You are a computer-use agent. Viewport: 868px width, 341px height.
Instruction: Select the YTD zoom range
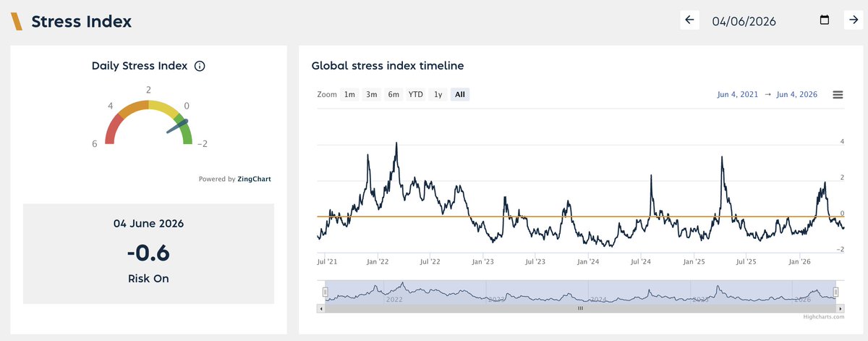(415, 95)
